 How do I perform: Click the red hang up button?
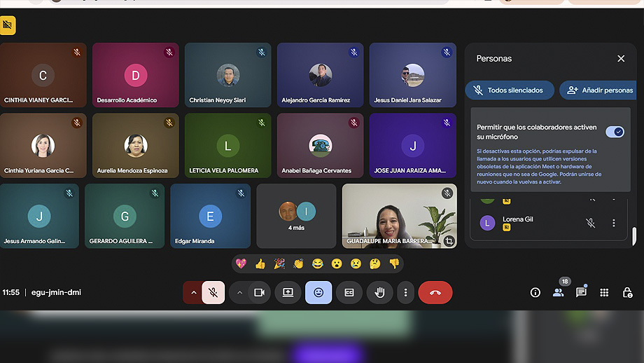point(435,292)
